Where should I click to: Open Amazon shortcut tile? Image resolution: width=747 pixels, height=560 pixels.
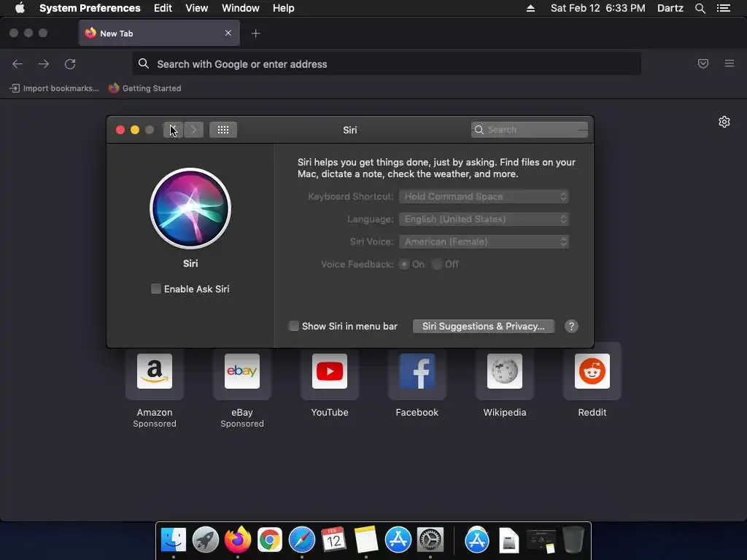click(155, 371)
